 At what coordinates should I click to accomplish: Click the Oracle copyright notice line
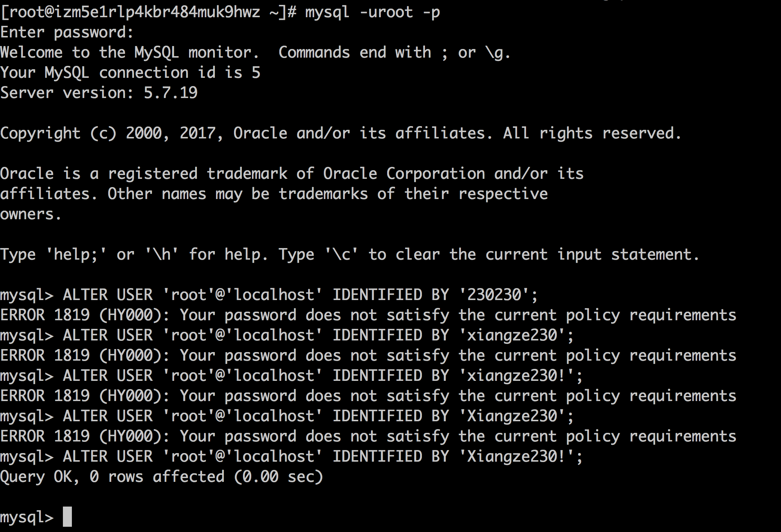click(340, 133)
